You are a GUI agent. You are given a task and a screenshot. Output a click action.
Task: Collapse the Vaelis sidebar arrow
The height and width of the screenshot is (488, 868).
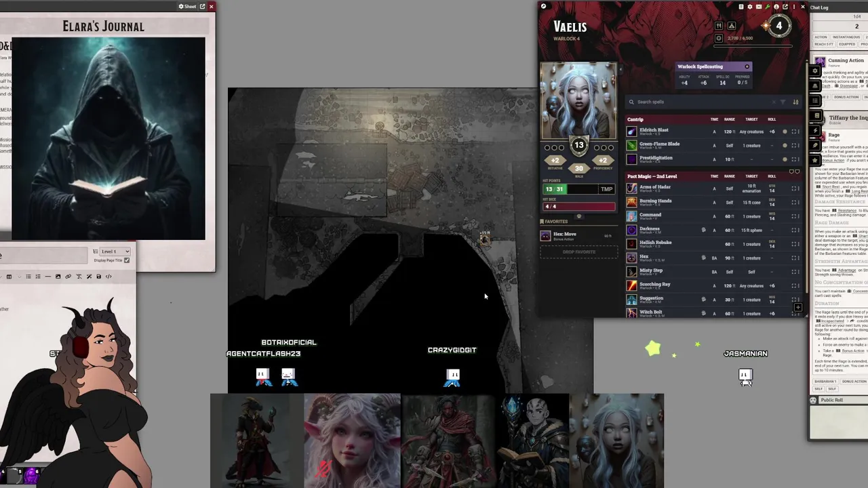[x=620, y=69]
